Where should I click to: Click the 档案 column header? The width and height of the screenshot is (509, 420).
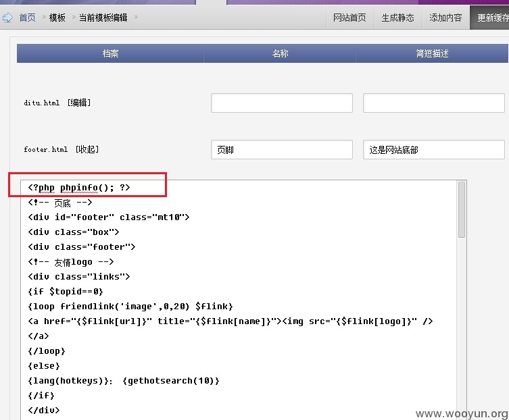pos(110,53)
